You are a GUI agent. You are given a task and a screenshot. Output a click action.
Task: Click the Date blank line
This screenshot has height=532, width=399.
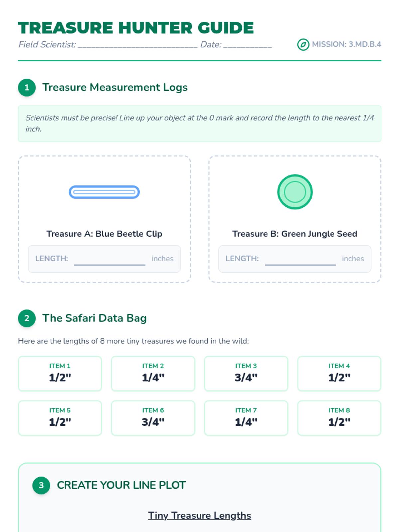tap(248, 45)
